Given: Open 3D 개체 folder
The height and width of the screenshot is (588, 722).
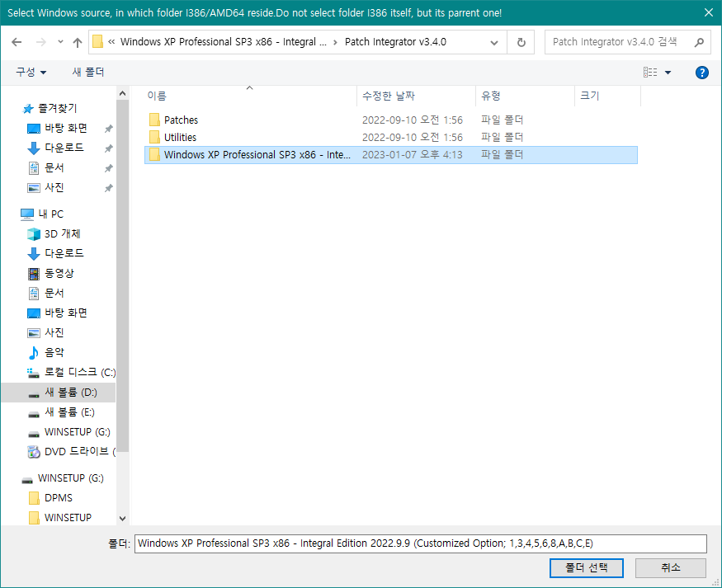Looking at the screenshot, I should click(54, 233).
